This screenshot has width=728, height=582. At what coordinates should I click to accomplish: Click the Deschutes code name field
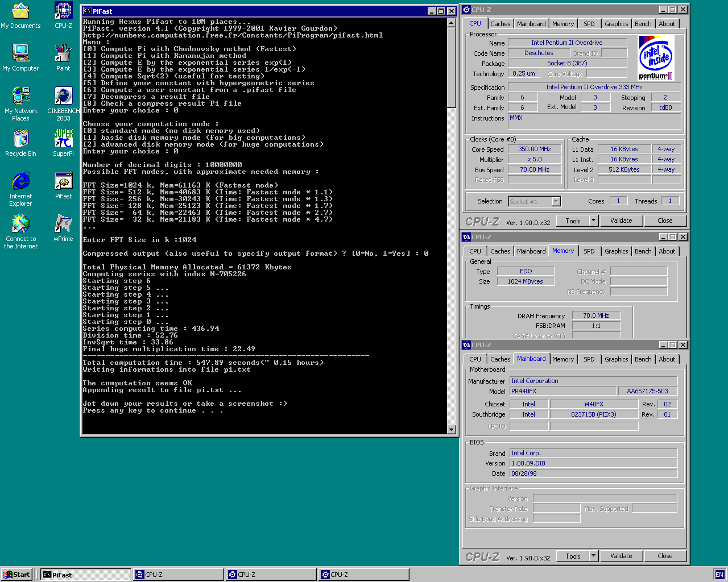[539, 53]
